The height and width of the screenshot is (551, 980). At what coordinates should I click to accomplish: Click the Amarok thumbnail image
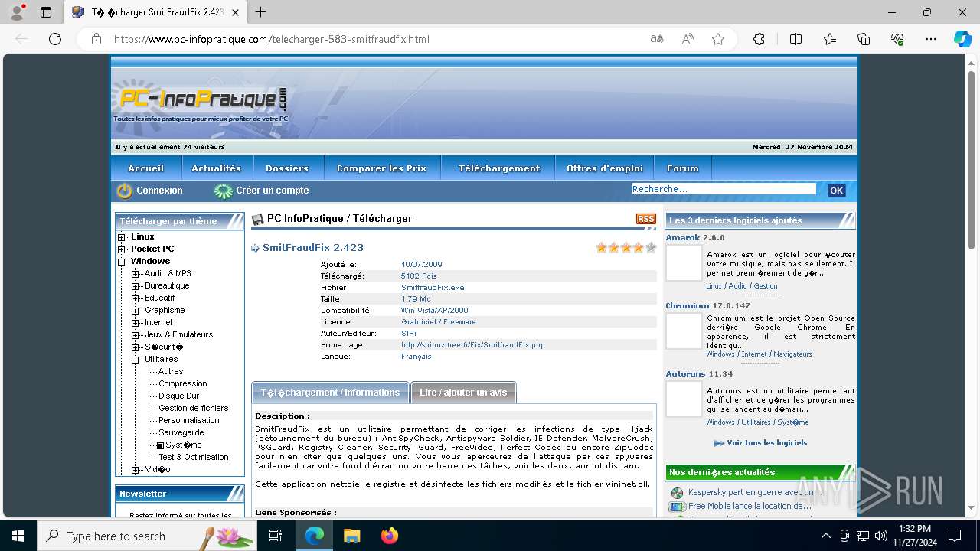pyautogui.click(x=684, y=263)
